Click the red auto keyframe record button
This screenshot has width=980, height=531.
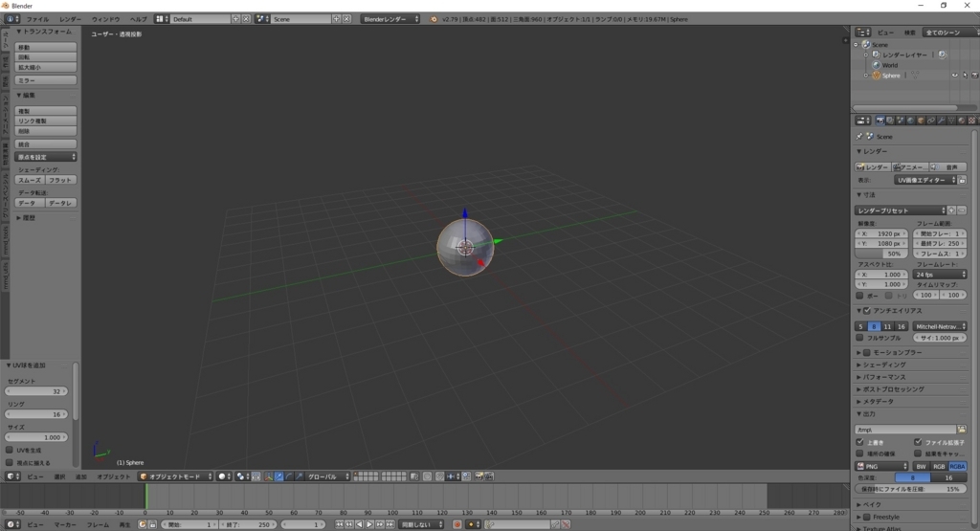[x=457, y=524]
